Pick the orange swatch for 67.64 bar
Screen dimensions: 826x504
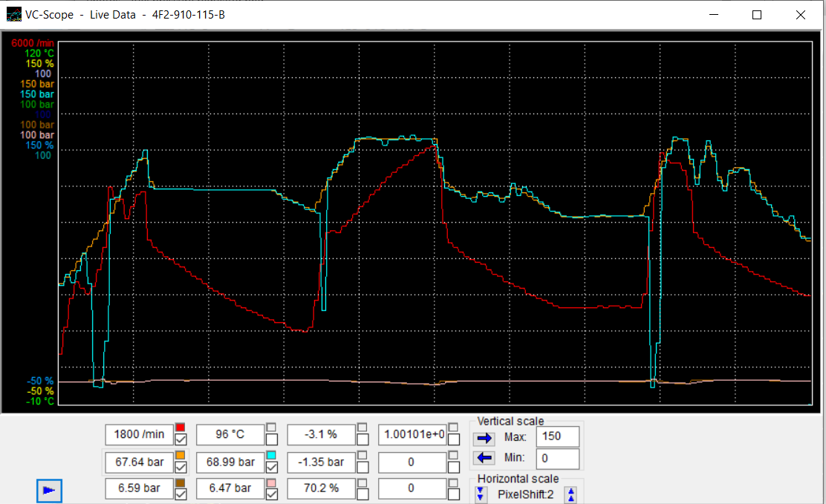click(181, 455)
